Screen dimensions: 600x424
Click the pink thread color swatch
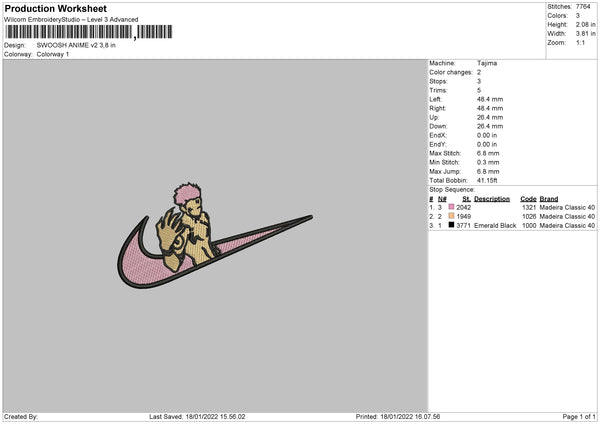coord(452,207)
